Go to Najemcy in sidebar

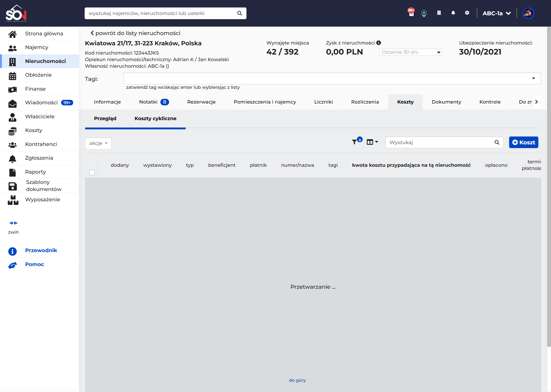pyautogui.click(x=40, y=47)
